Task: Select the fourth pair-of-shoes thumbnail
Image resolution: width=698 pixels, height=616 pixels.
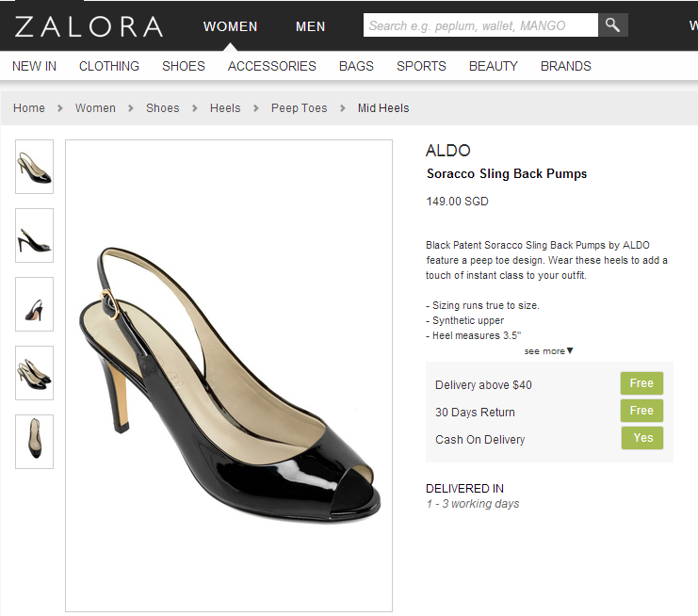Action: [34, 373]
